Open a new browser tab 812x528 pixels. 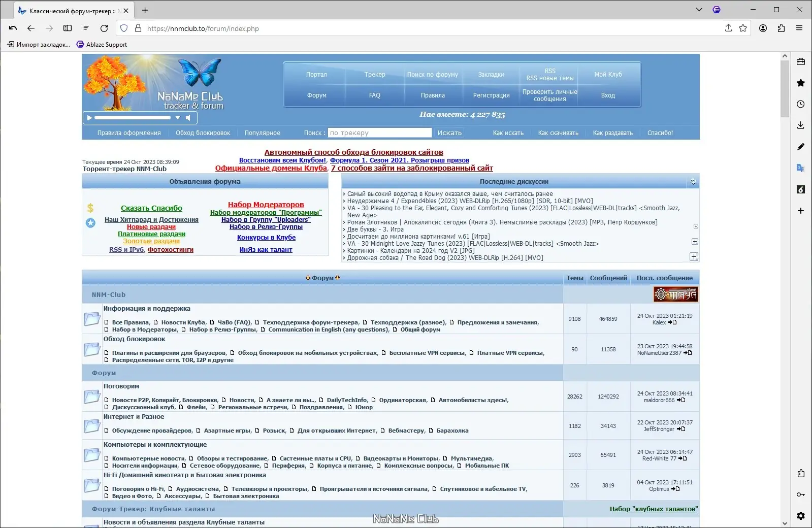tap(145, 10)
